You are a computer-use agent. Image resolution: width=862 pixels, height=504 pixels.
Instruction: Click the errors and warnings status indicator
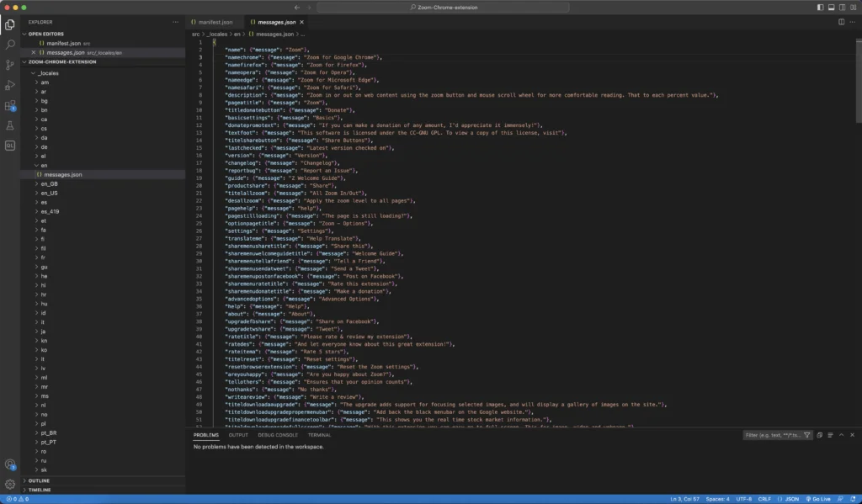point(17,499)
